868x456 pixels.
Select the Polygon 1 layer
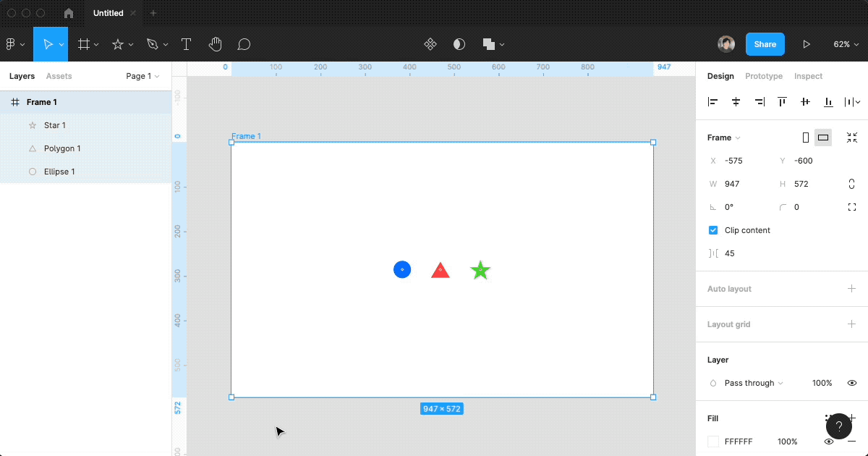tap(62, 148)
